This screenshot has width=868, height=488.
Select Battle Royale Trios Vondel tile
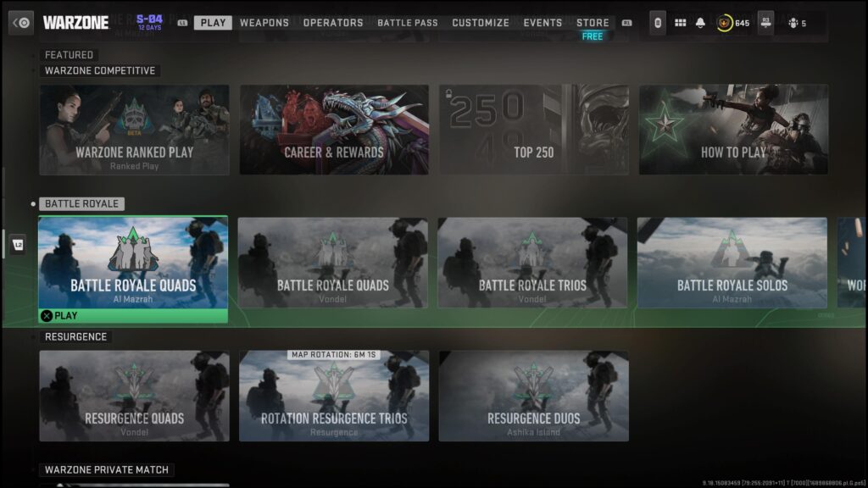[x=532, y=263]
